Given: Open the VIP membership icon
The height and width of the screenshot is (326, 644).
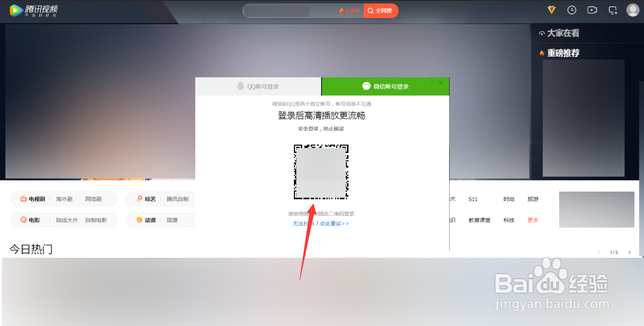Looking at the screenshot, I should 552,10.
